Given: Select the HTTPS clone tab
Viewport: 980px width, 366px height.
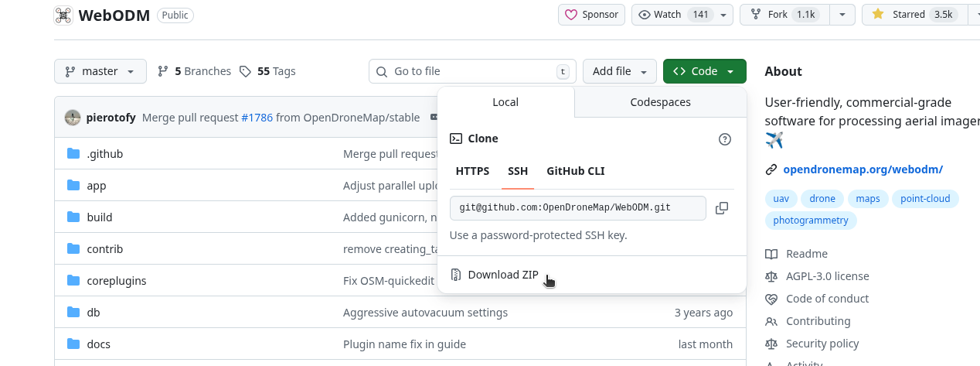Looking at the screenshot, I should click(x=472, y=171).
